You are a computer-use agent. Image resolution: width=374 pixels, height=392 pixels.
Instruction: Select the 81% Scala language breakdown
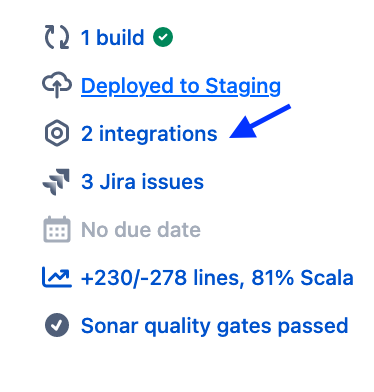coord(302,278)
